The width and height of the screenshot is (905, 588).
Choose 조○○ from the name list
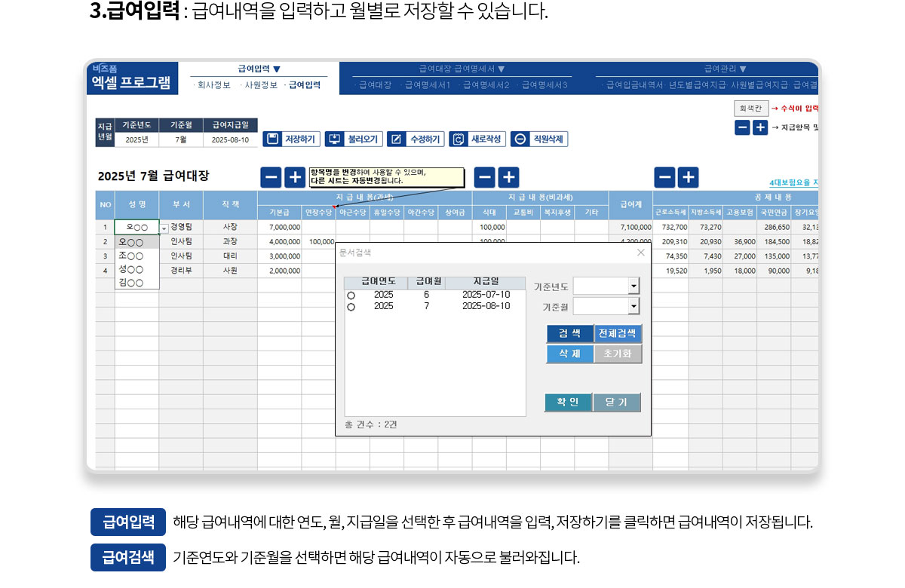click(131, 256)
